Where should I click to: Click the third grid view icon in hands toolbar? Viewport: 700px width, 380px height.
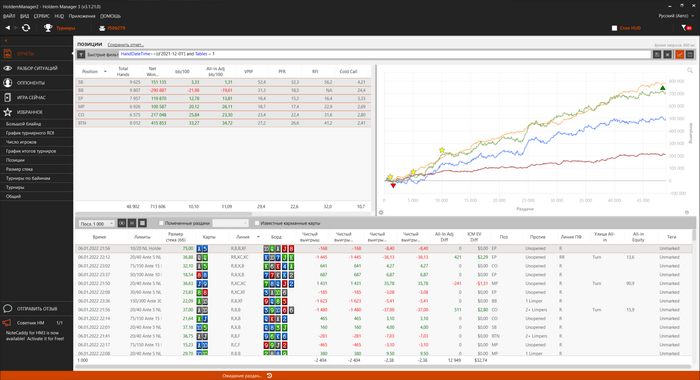pyautogui.click(x=142, y=223)
